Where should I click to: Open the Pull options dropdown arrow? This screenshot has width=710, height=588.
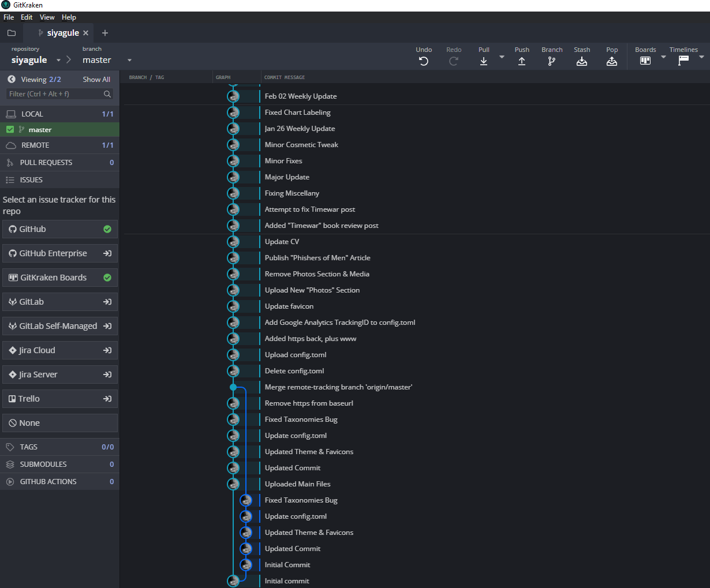click(x=502, y=57)
